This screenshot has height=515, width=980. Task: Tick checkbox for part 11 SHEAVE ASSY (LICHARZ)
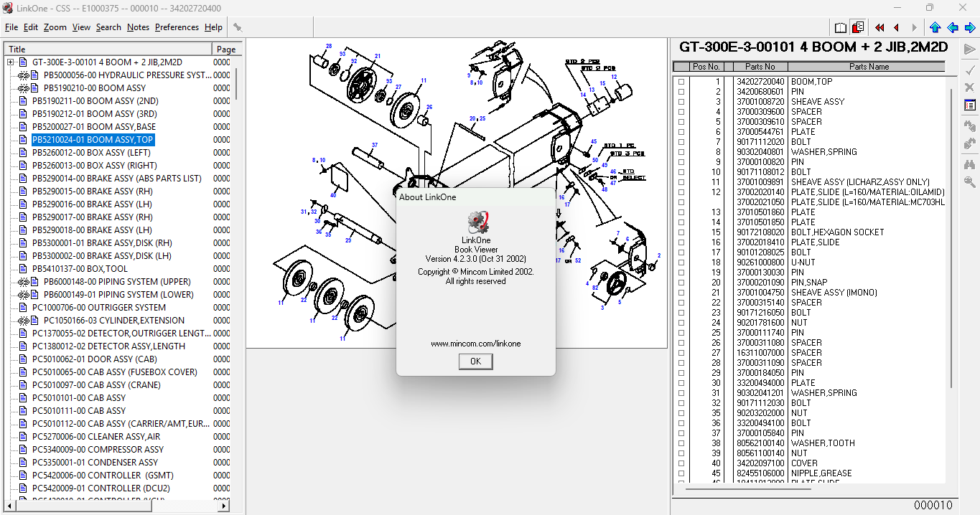tap(681, 182)
